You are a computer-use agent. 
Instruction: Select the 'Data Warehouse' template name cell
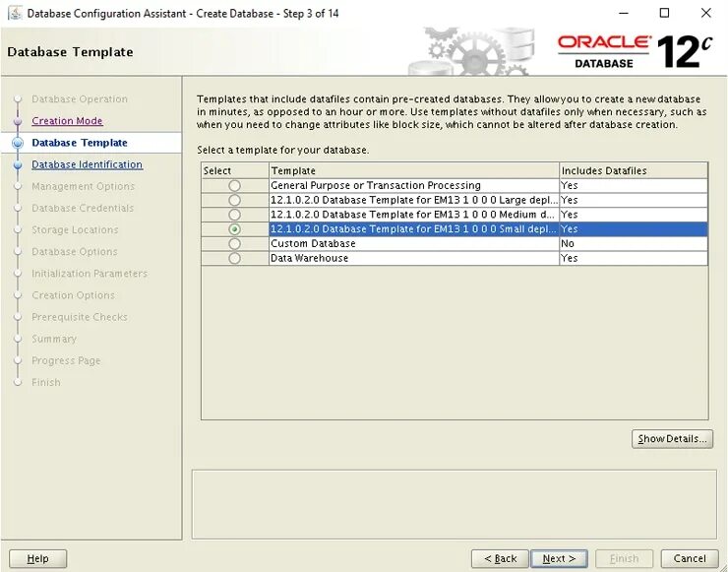[413, 258]
